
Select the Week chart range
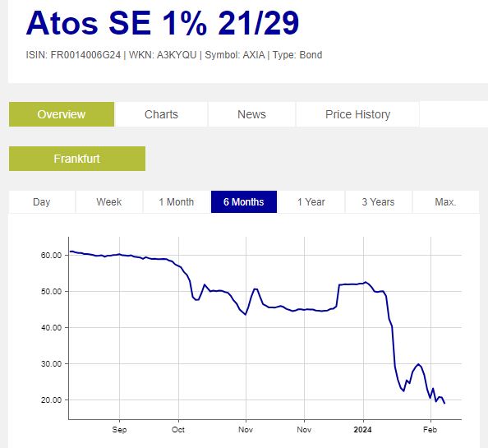point(109,201)
